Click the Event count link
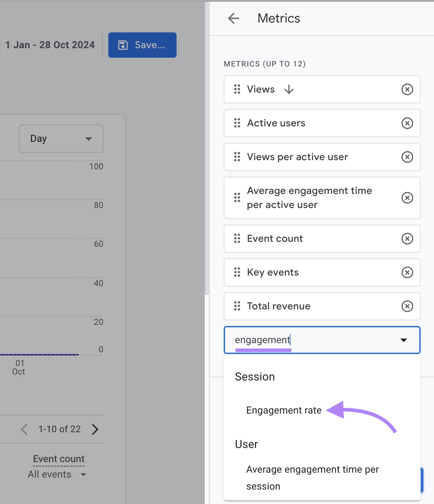Screen dimensions: 434x504 [58, 459]
